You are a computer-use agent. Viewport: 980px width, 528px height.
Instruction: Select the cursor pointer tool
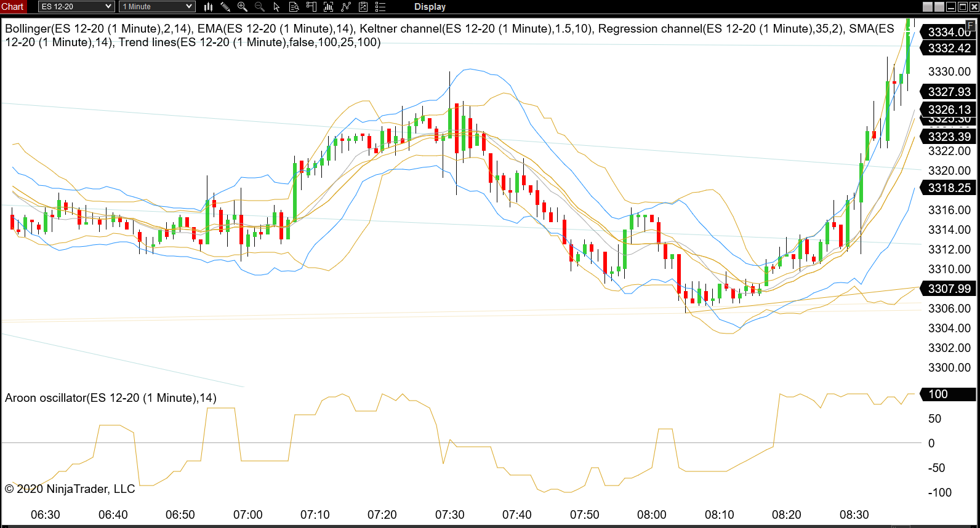(276, 7)
